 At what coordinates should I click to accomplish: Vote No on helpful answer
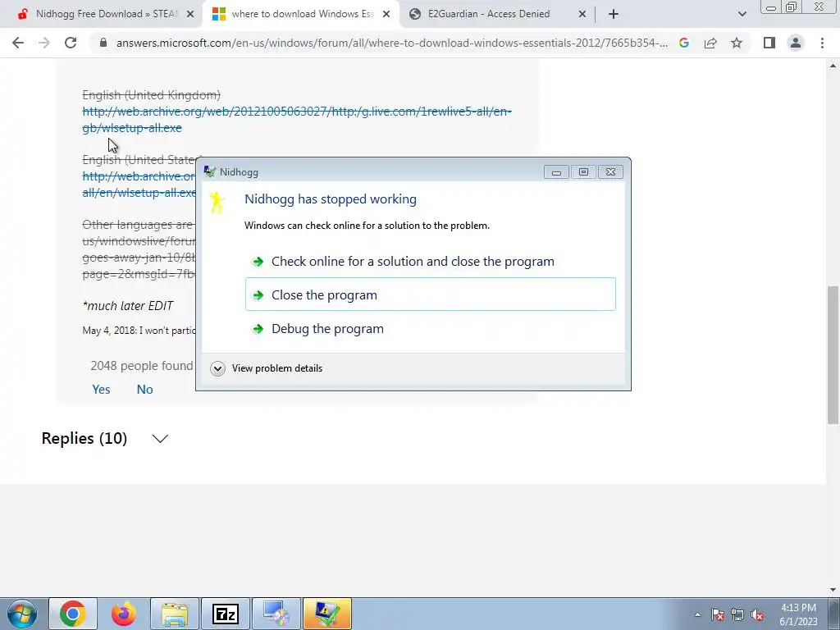coord(144,390)
